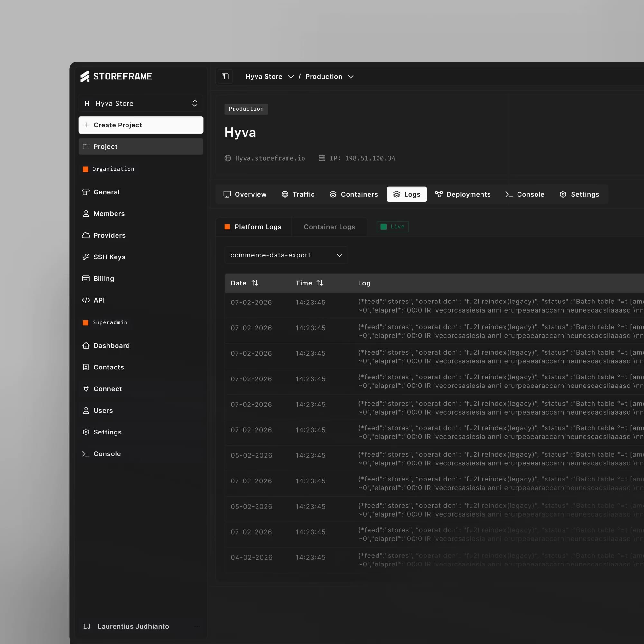Switch to the Containers tab

pos(354,194)
